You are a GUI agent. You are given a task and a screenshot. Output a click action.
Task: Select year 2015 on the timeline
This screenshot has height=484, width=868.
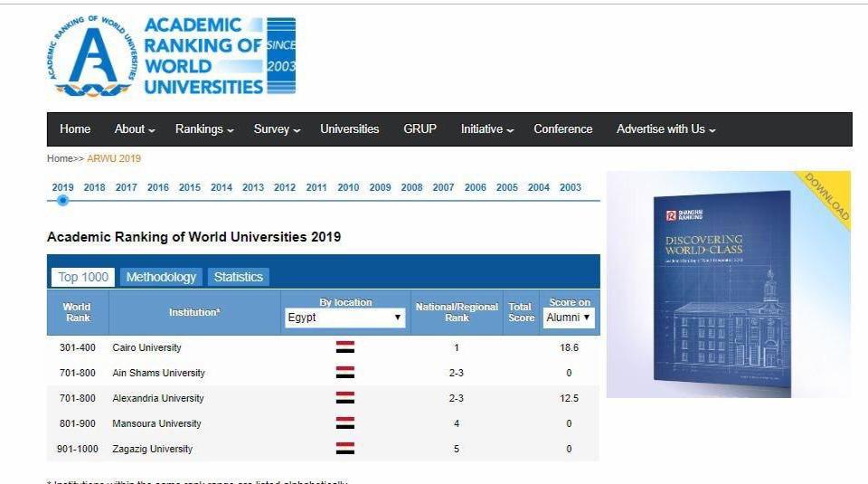pos(189,188)
